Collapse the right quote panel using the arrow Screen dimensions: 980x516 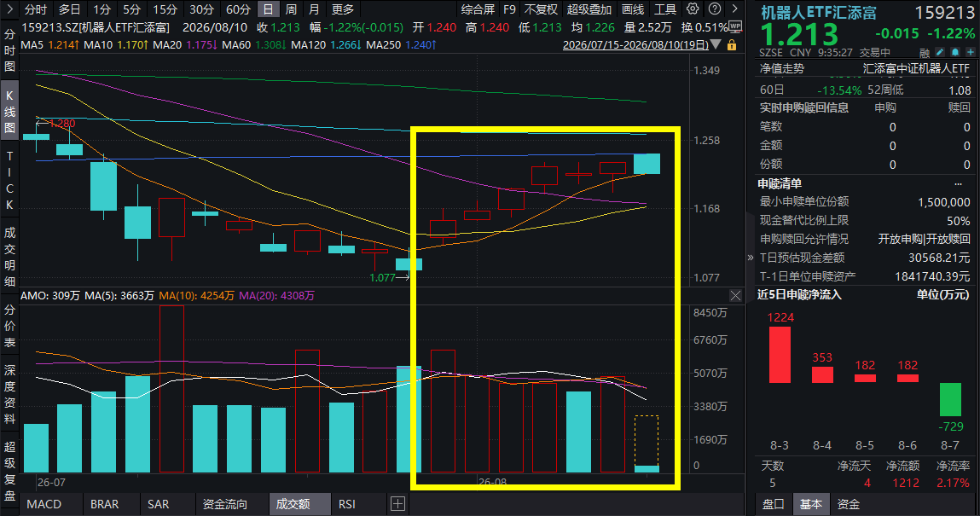pos(750,258)
